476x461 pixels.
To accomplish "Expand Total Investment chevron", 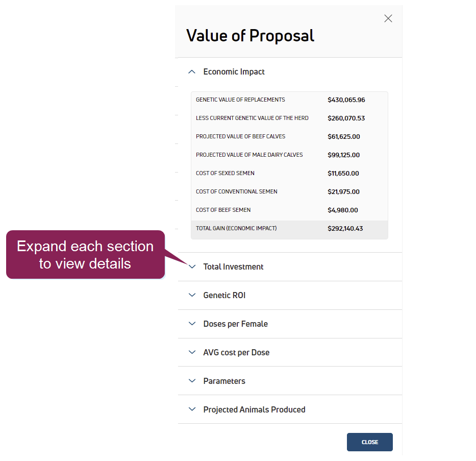I will click(192, 267).
